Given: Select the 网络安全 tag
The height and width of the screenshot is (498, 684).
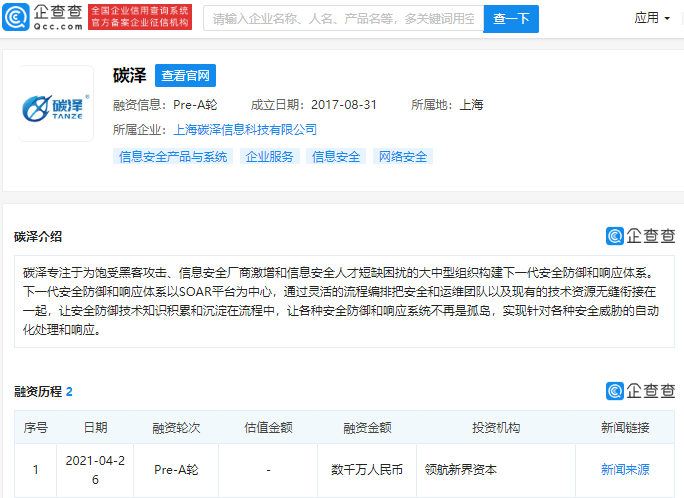Looking at the screenshot, I should coord(403,157).
